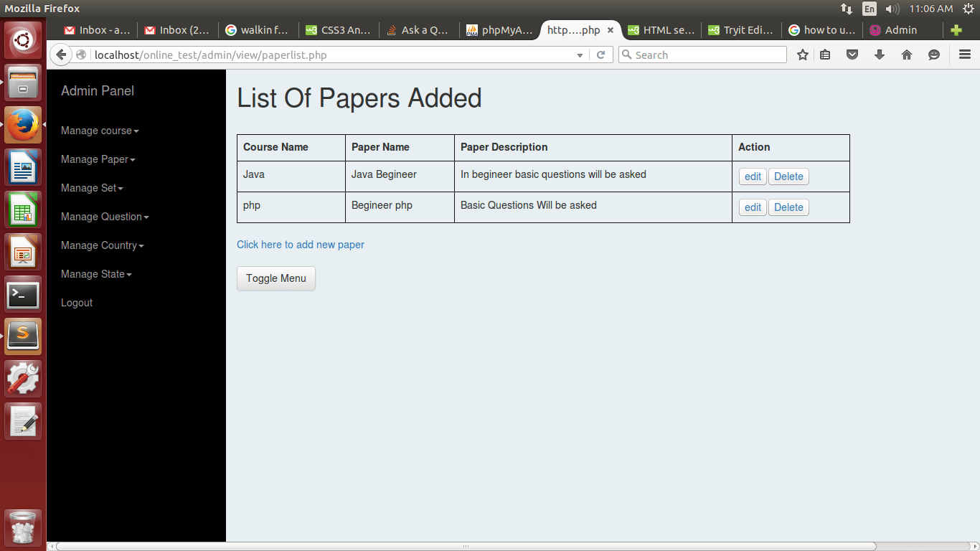The image size is (980, 551).
Task: Open the Firefox Hello chat icon
Action: tap(933, 55)
